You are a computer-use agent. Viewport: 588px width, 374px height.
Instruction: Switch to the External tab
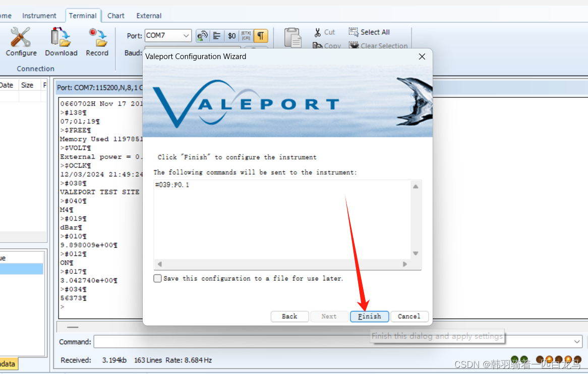[149, 16]
